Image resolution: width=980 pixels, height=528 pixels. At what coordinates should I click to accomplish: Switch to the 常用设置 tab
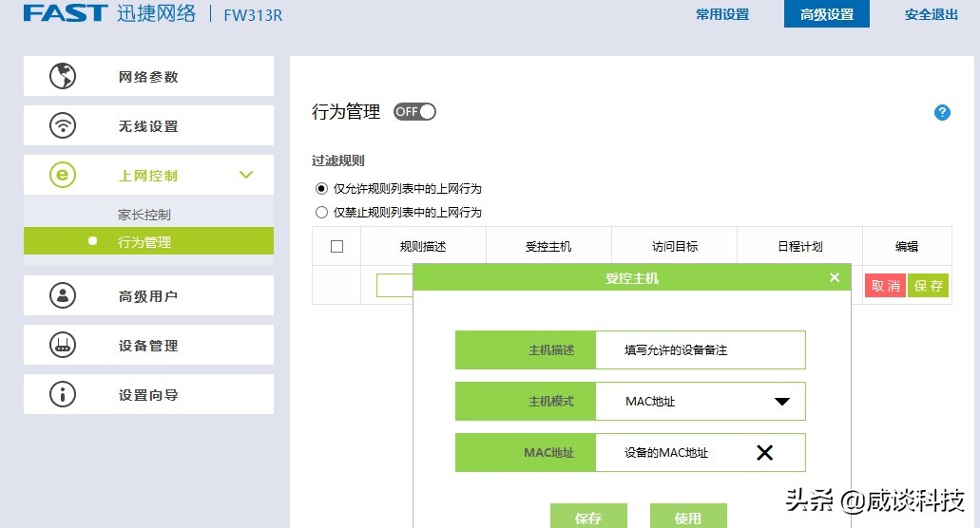point(722,14)
